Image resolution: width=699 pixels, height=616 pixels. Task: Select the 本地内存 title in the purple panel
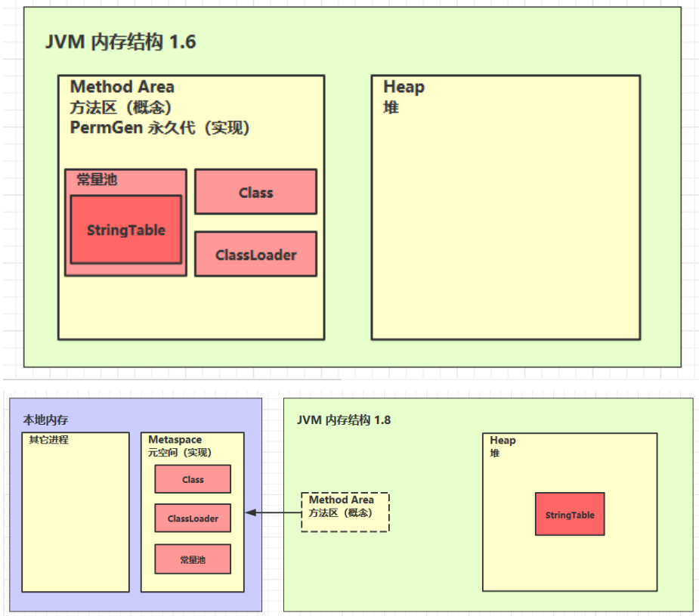pyautogui.click(x=45, y=419)
